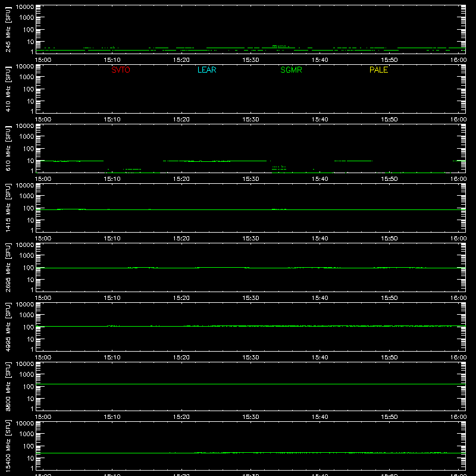Click 15:10 tick label below 245 MHz plot
The height and width of the screenshot is (476, 476).
112,60
